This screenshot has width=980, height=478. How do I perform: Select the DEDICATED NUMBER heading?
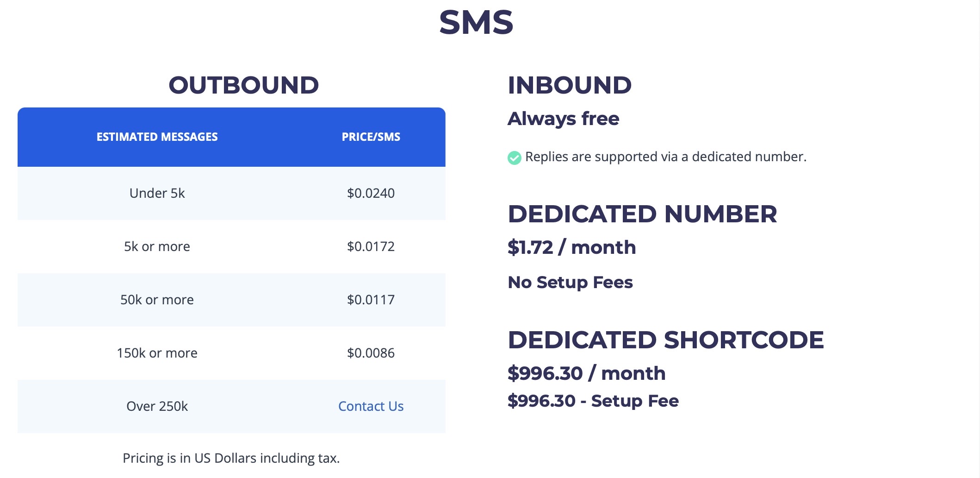(x=643, y=214)
